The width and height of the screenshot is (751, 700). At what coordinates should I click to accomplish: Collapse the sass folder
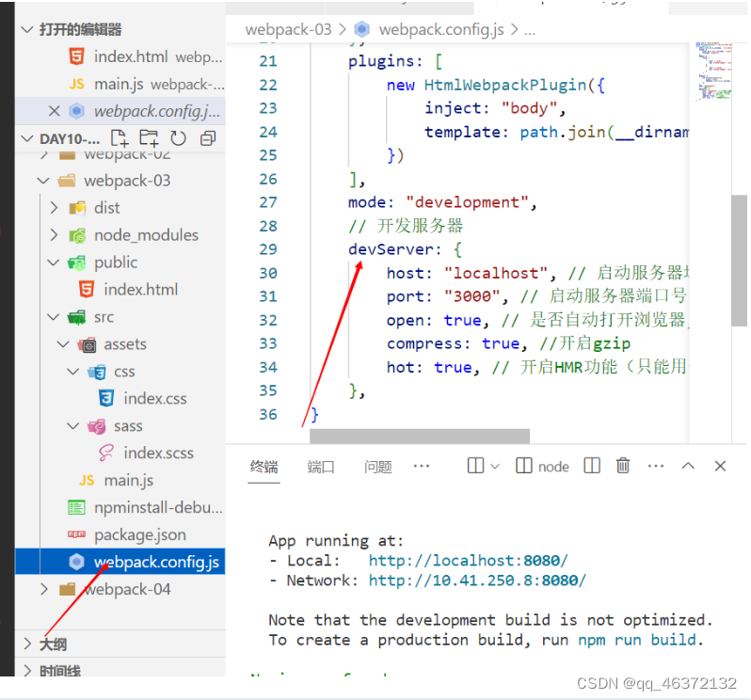click(x=73, y=426)
